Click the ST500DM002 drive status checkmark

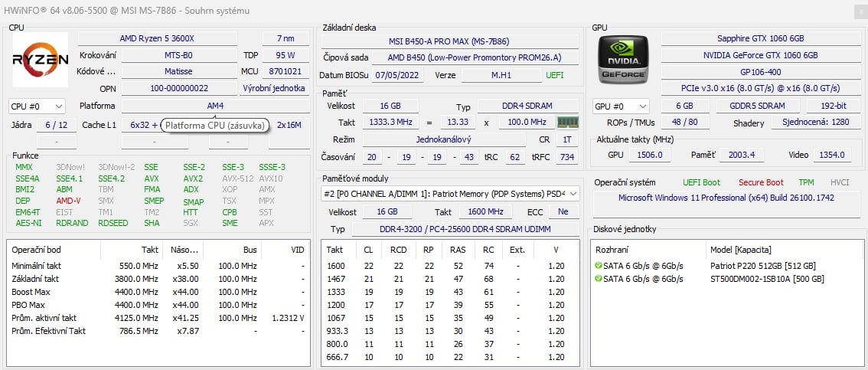pyautogui.click(x=598, y=279)
